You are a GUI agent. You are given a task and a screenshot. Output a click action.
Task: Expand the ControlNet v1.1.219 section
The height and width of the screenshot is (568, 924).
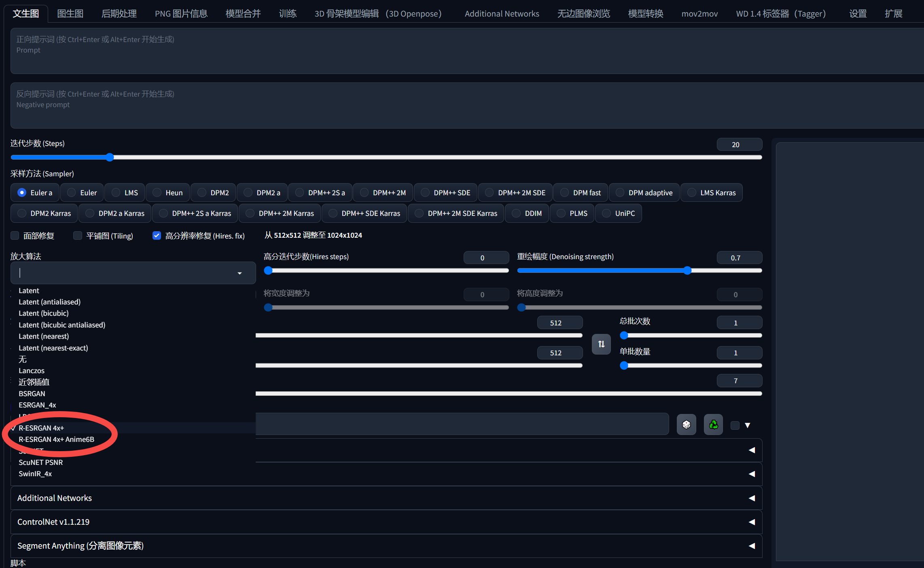click(386, 522)
